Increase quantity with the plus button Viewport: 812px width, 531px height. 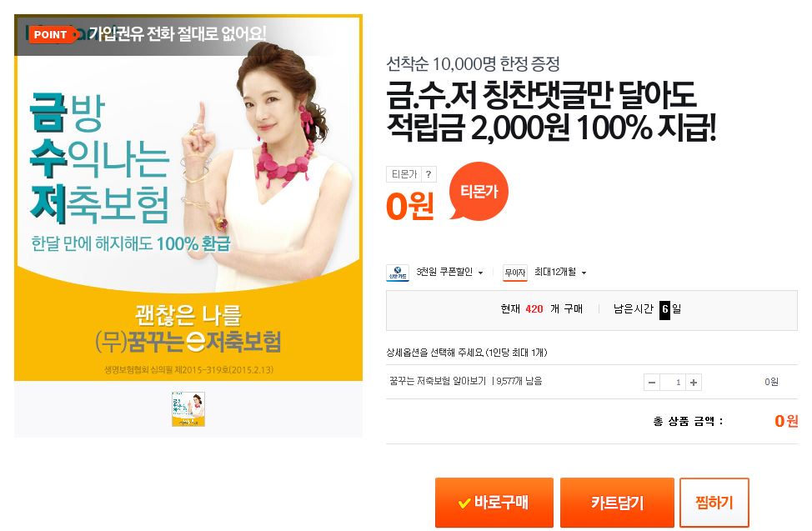click(x=694, y=383)
